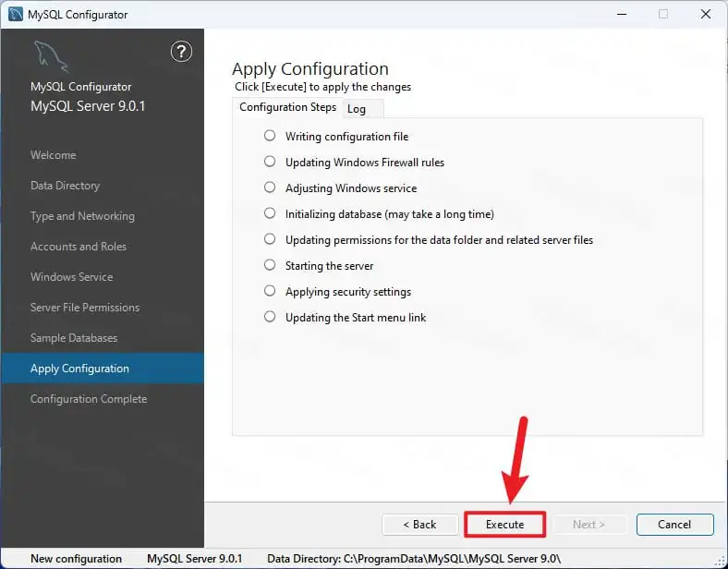Image resolution: width=728 pixels, height=569 pixels.
Task: Go to the Welcome step in sidebar
Action: point(54,155)
